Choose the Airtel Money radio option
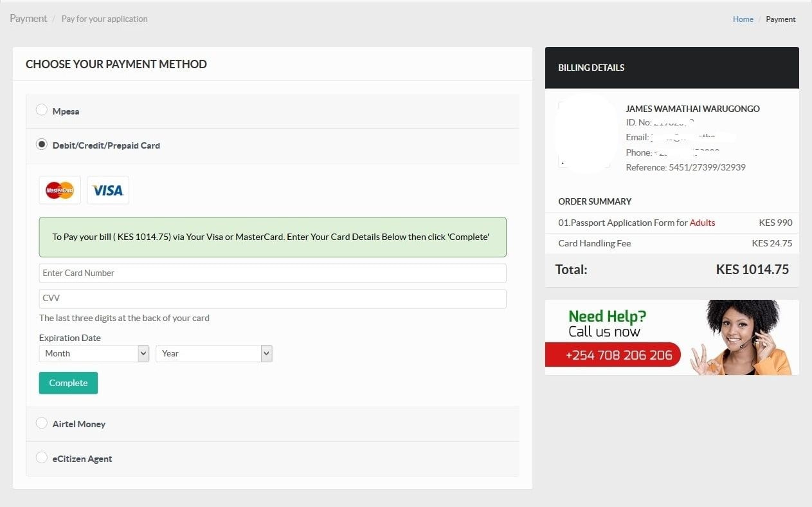The image size is (812, 507). coord(42,423)
